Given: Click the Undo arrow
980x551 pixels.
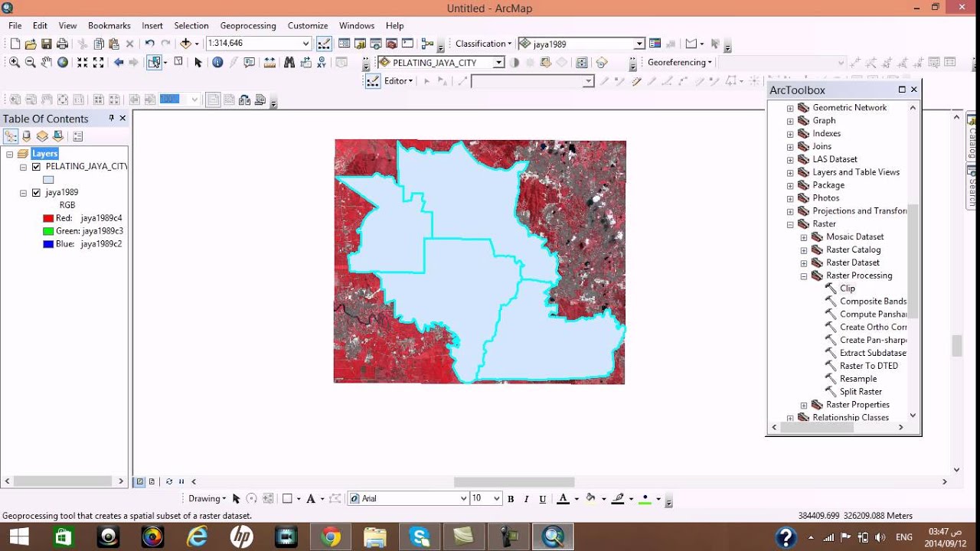Looking at the screenshot, I should coord(149,44).
